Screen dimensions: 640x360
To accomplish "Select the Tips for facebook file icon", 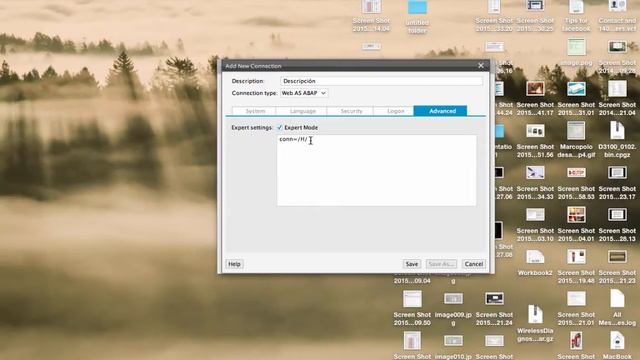I will coord(576,7).
